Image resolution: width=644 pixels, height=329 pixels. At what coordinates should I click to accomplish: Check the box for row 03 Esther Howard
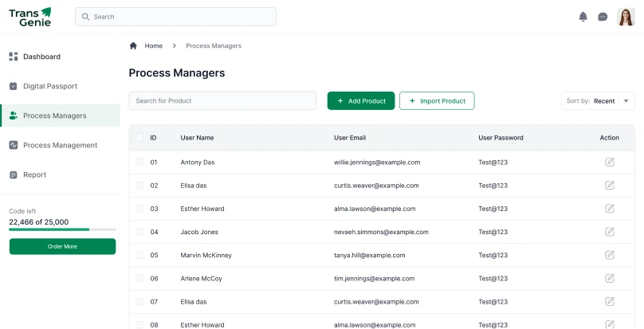tap(139, 208)
